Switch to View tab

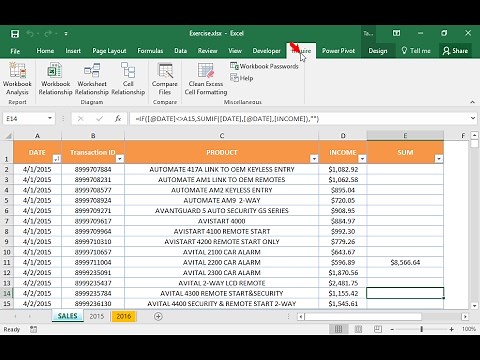point(235,51)
